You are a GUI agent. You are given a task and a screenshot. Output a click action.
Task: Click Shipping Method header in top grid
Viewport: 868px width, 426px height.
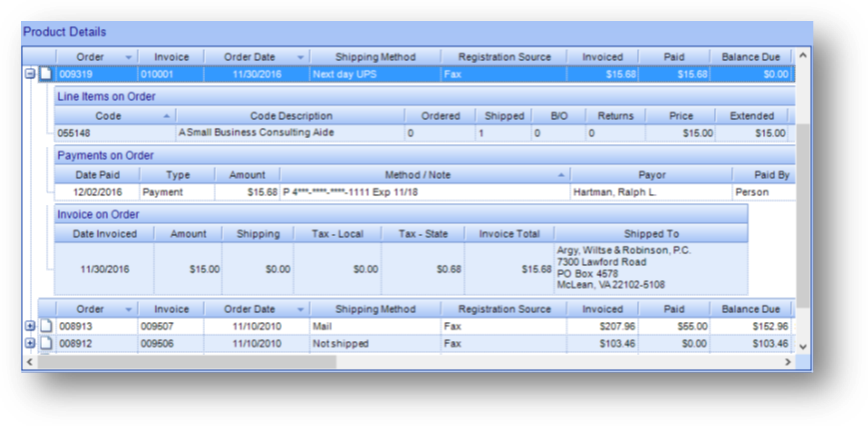[x=376, y=57]
